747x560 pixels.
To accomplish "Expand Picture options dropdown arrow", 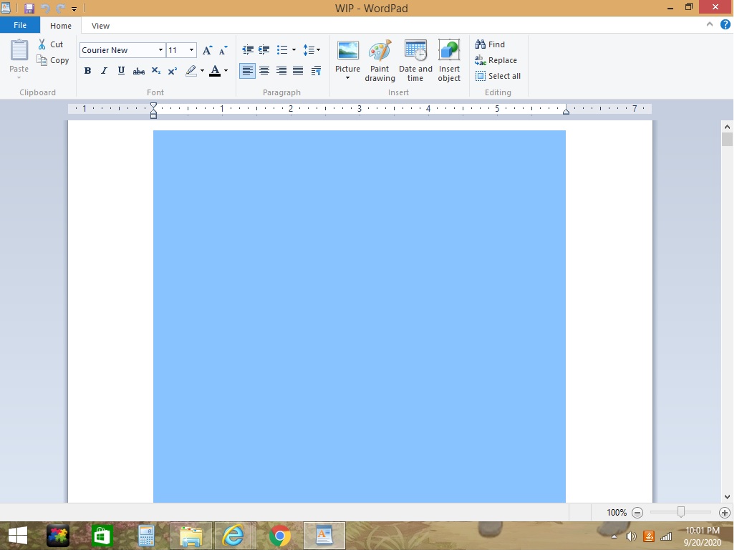I will [348, 79].
